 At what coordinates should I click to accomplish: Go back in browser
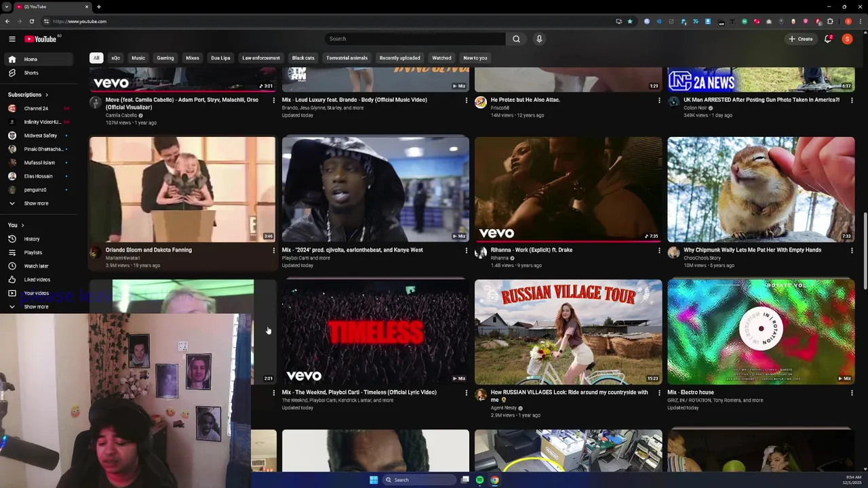pos(7,21)
